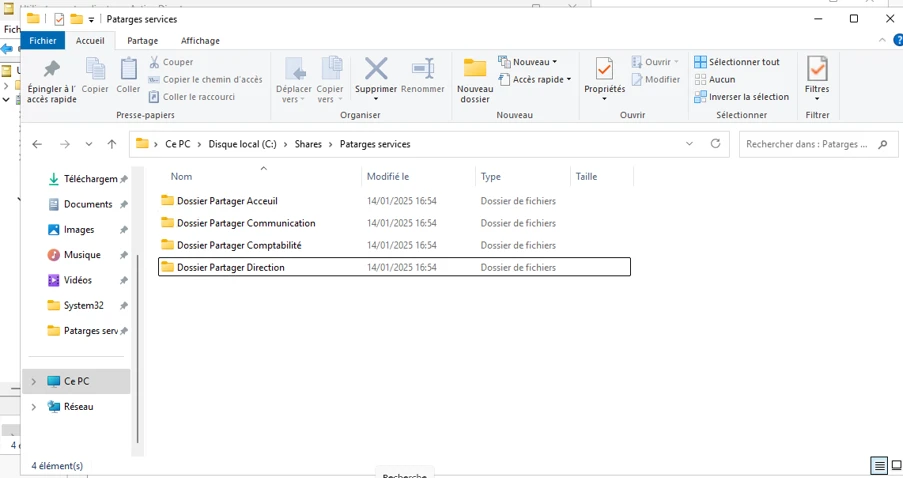The width and height of the screenshot is (903, 478).
Task: Go back with the left arrow
Action: coord(37,144)
